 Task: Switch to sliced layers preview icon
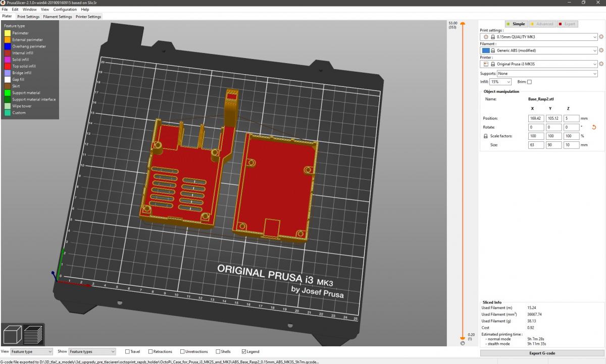pyautogui.click(x=33, y=335)
